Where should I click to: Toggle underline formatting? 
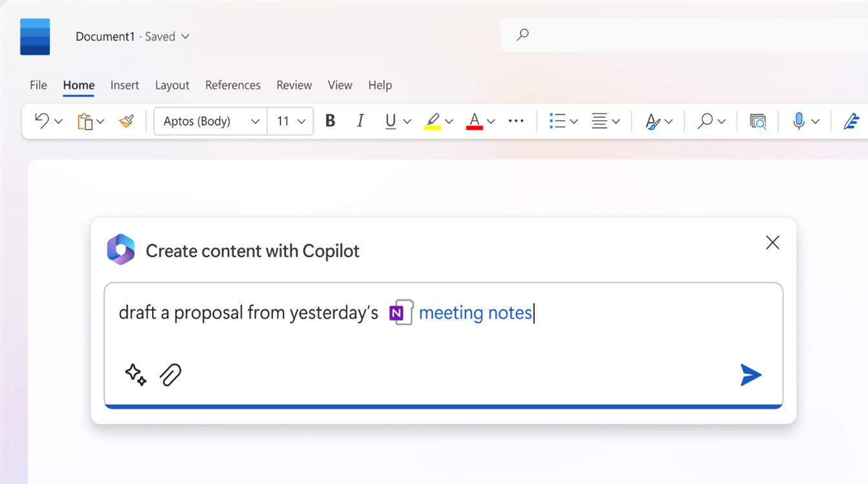390,121
